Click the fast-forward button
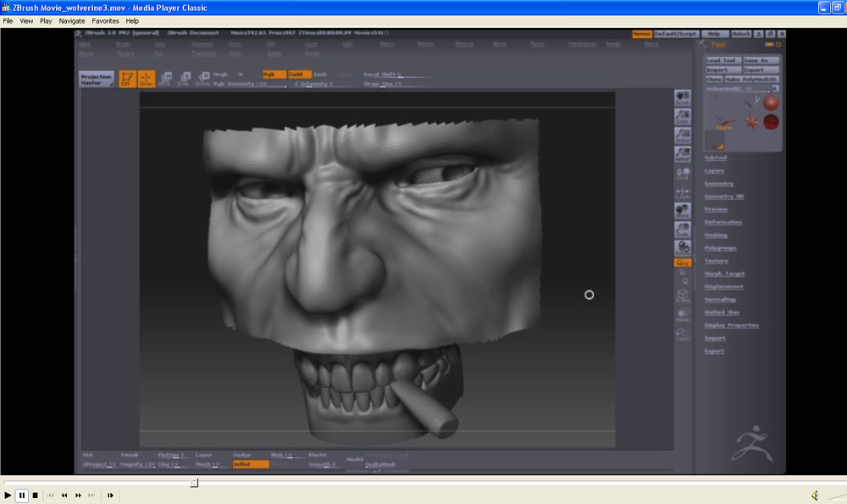 point(78,495)
